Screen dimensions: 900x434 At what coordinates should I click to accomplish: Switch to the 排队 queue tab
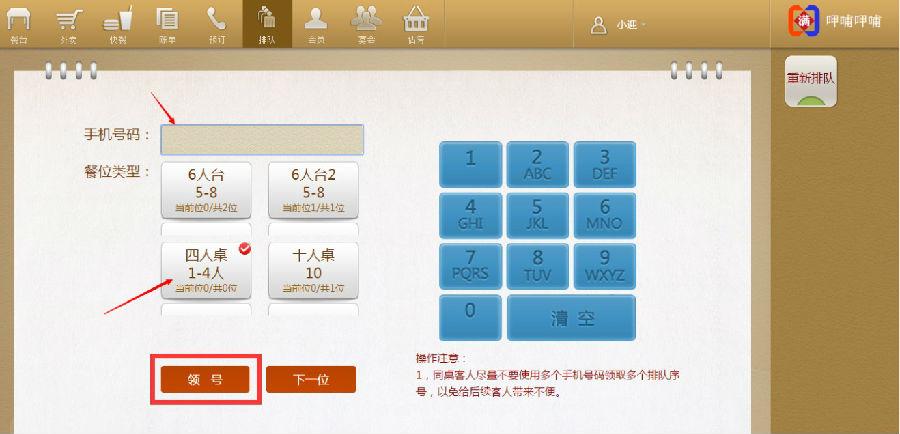(266, 25)
